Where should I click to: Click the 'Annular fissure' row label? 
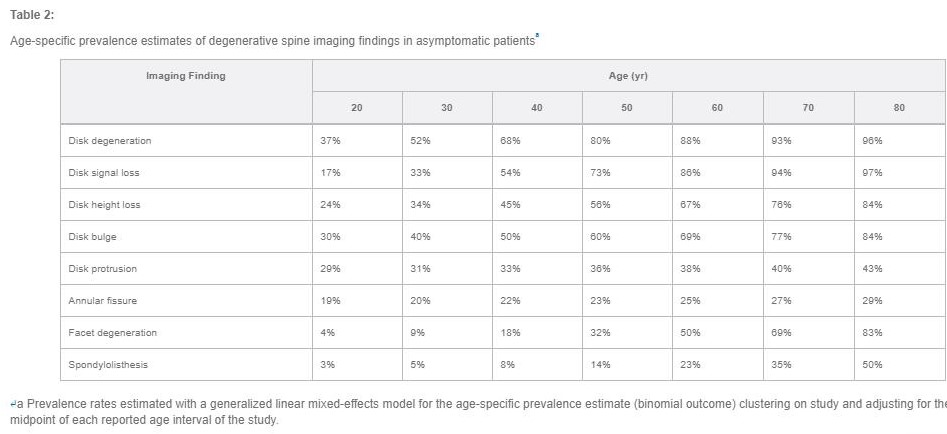102,301
